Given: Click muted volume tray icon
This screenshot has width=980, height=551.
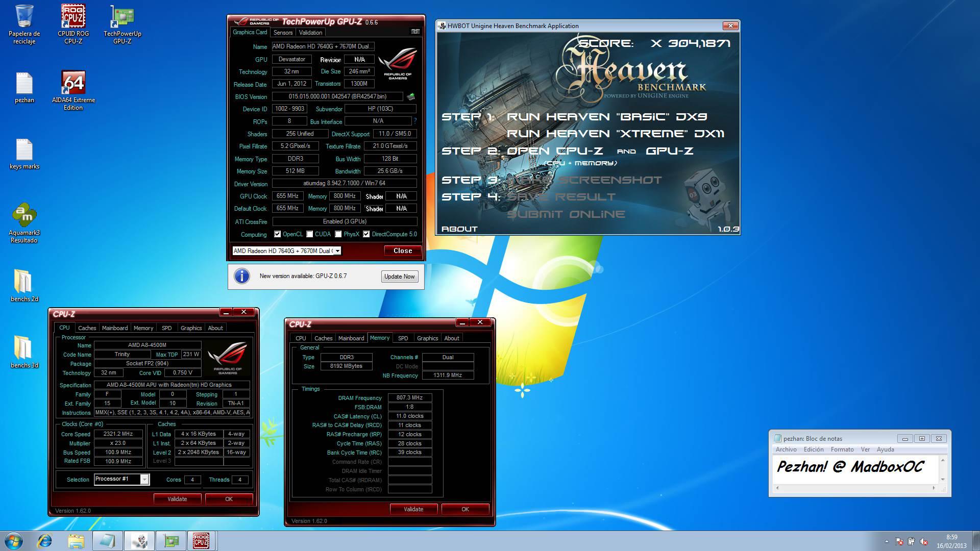Looking at the screenshot, I should pyautogui.click(x=924, y=541).
